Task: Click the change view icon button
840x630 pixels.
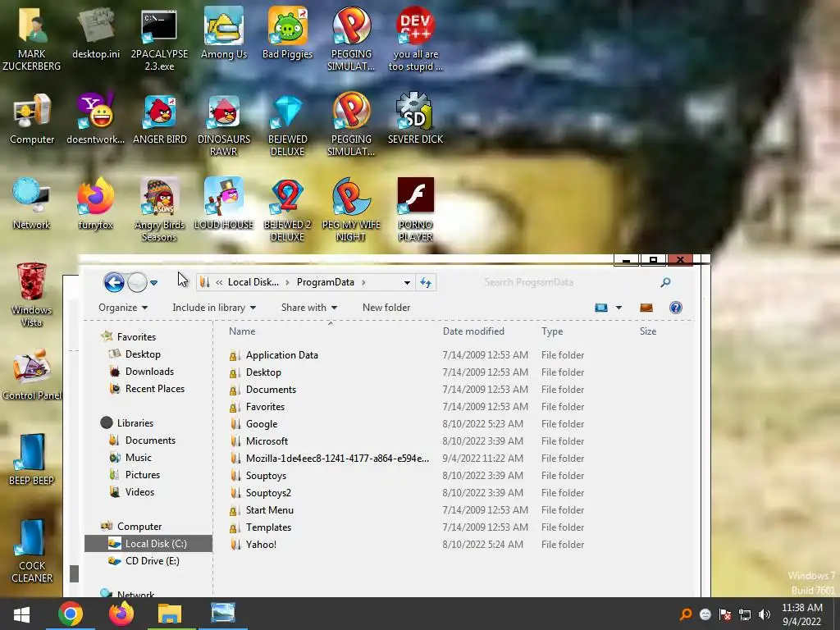Action: click(x=601, y=308)
